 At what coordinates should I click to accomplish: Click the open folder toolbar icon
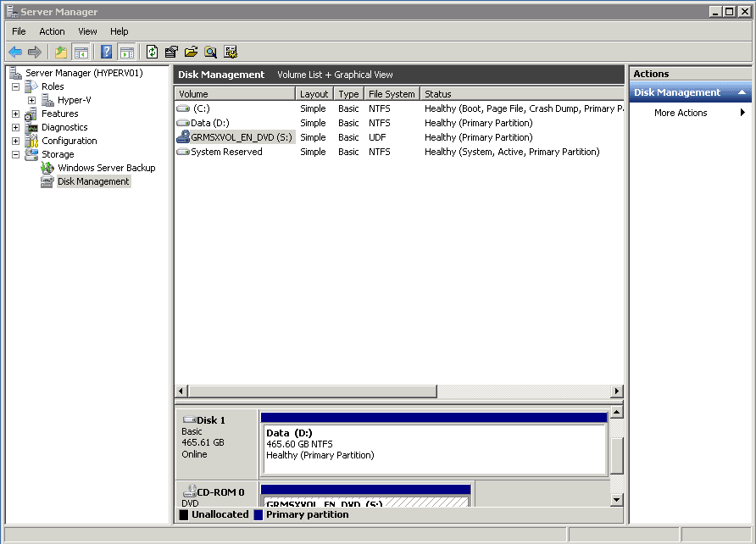click(x=191, y=52)
